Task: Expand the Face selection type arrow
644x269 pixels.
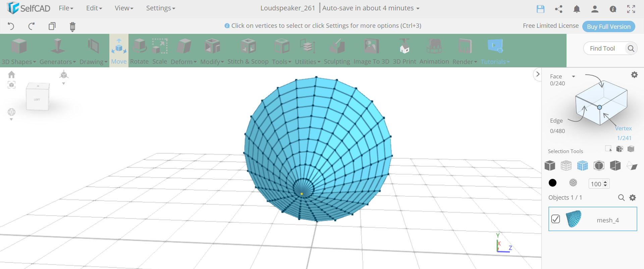Action: tap(574, 76)
